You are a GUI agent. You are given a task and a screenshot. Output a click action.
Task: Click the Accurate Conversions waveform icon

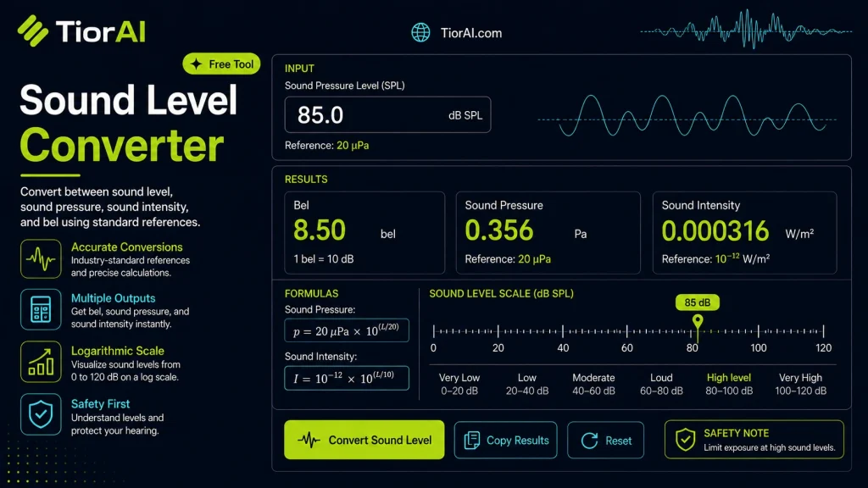point(41,258)
